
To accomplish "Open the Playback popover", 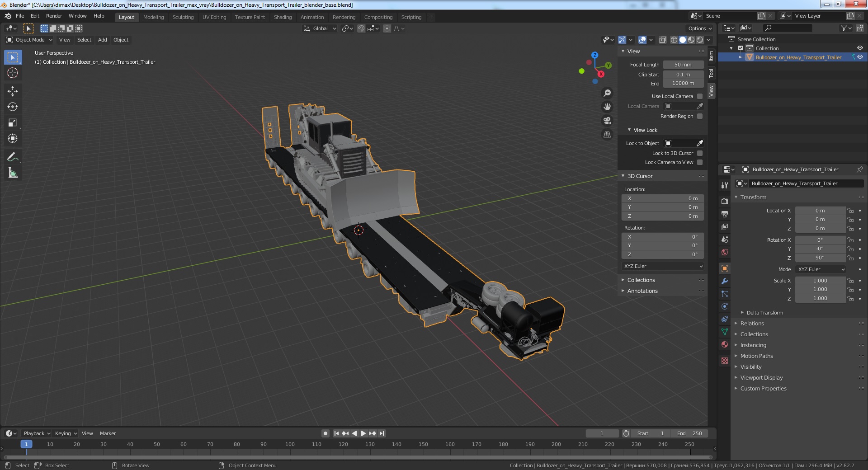I will [x=37, y=433].
